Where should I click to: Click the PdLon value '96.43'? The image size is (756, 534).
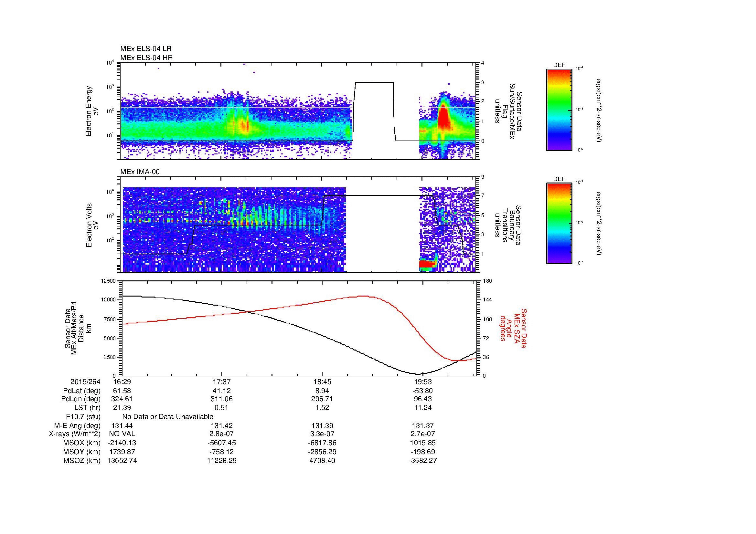[x=423, y=399]
